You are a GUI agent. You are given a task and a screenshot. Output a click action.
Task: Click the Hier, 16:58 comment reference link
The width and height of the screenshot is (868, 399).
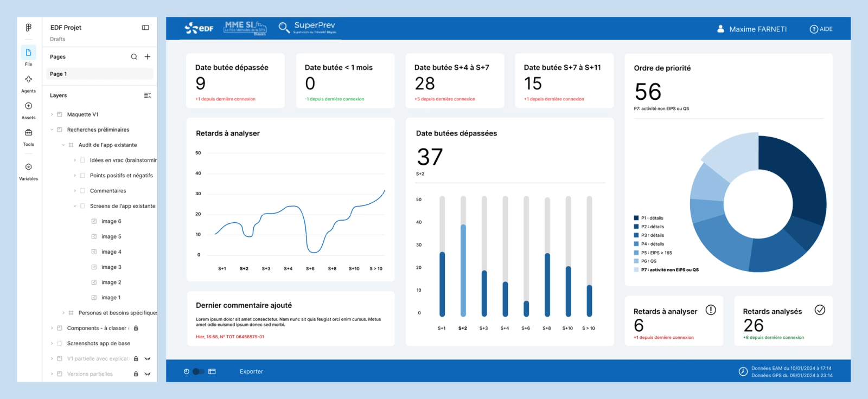pos(230,337)
